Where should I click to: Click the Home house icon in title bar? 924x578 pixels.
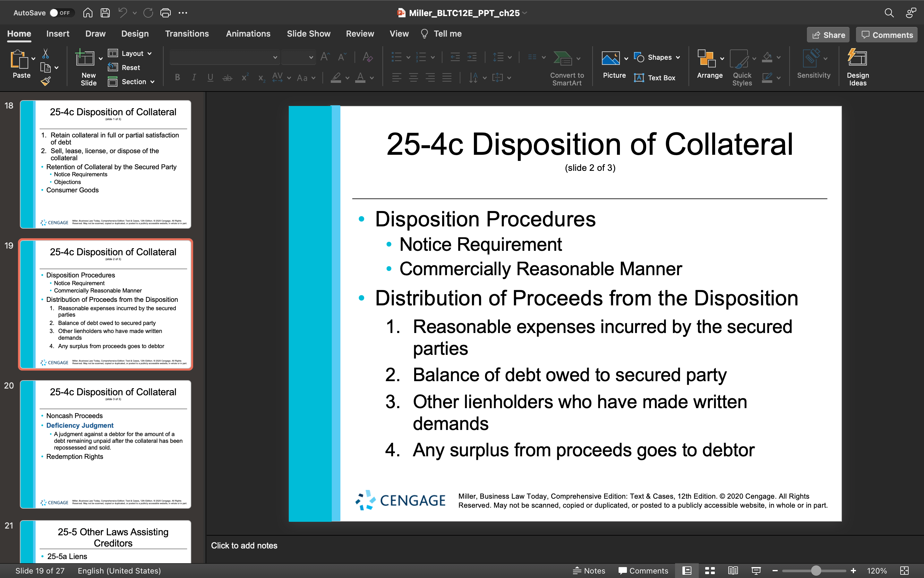(x=88, y=13)
